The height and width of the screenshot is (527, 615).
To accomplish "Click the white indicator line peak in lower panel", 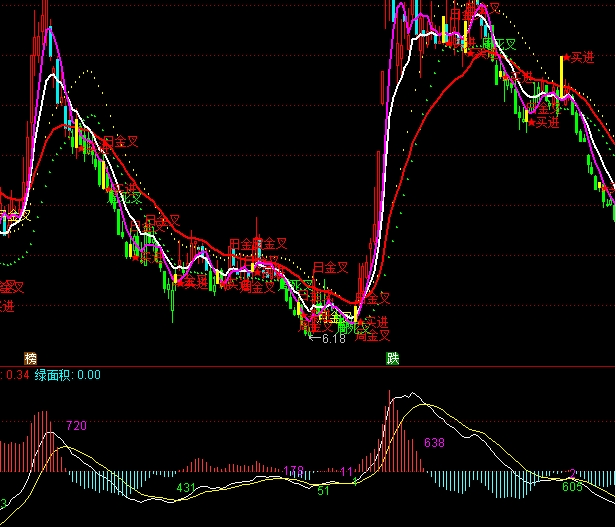I will point(400,397).
